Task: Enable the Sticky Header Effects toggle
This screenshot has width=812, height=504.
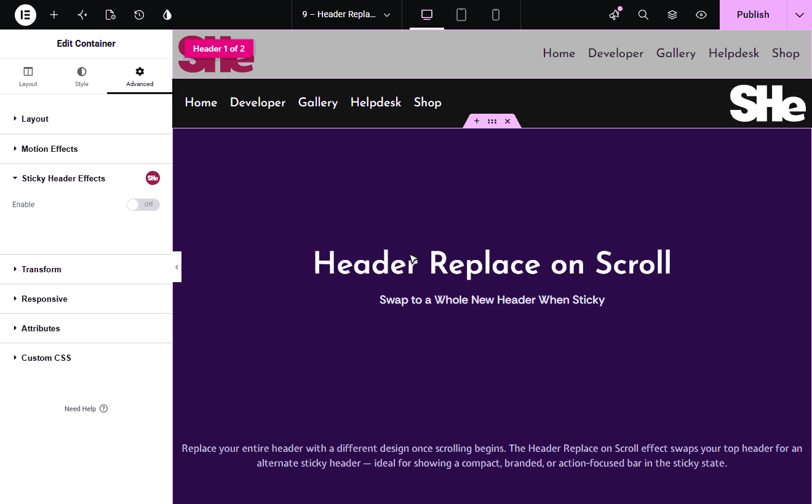Action: 143,205
